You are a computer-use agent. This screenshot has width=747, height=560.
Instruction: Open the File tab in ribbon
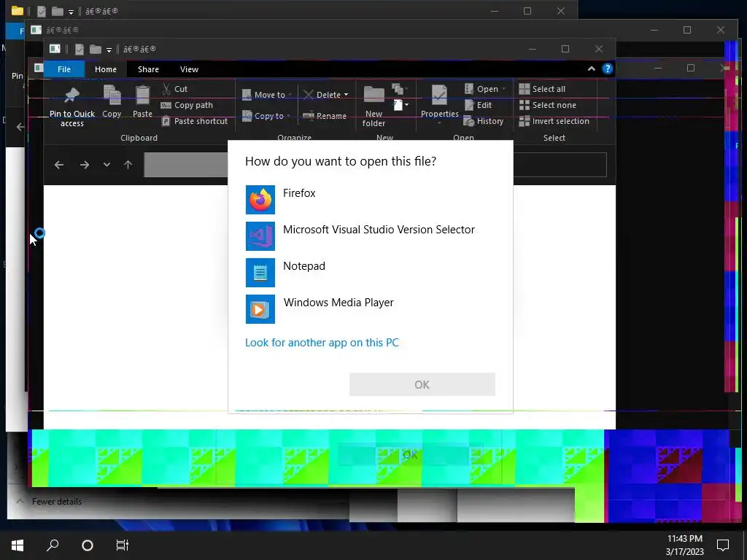[64, 69]
